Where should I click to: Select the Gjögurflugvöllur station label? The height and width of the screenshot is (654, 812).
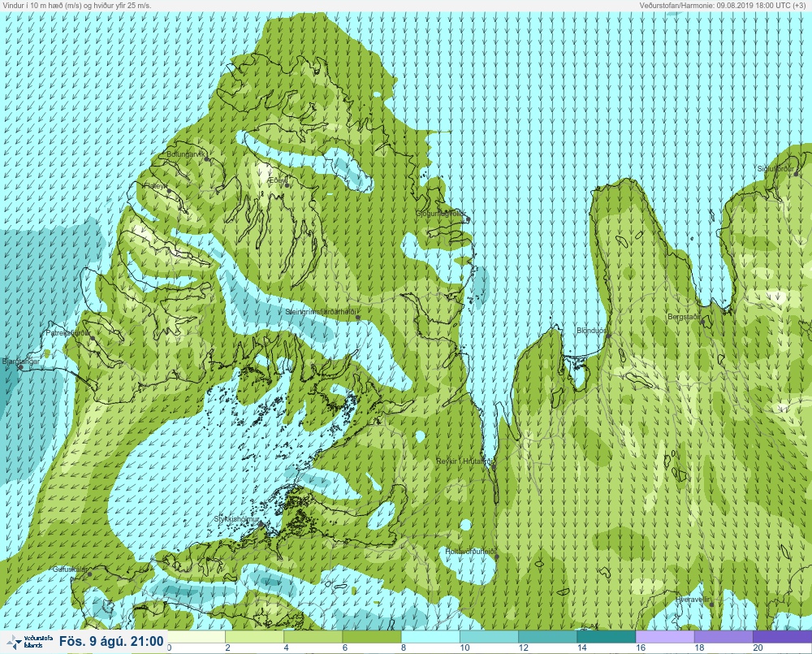click(441, 214)
